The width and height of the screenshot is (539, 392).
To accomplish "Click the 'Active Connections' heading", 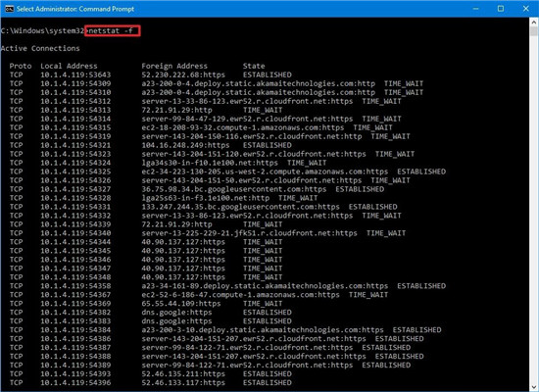I will (x=40, y=48).
